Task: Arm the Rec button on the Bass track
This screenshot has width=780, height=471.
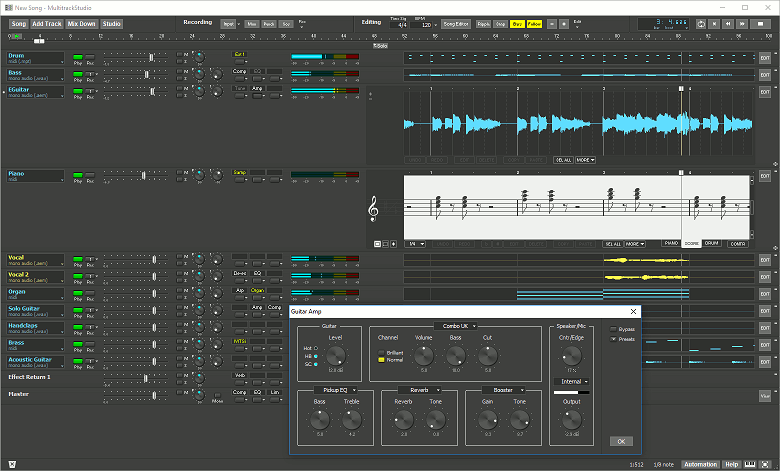Action: [90, 73]
